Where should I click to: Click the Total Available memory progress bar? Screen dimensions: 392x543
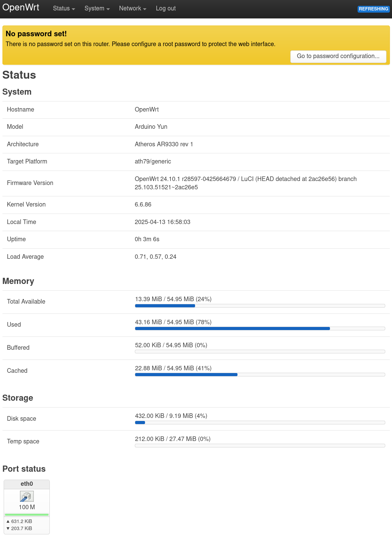[x=260, y=306]
